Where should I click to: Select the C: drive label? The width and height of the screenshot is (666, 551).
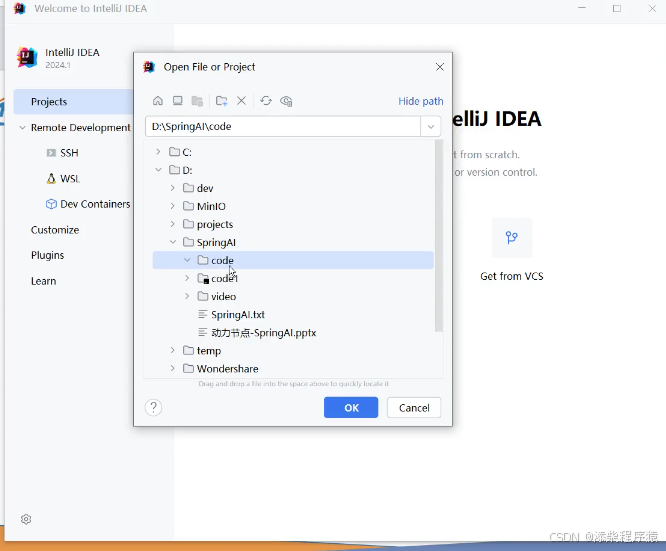187,152
